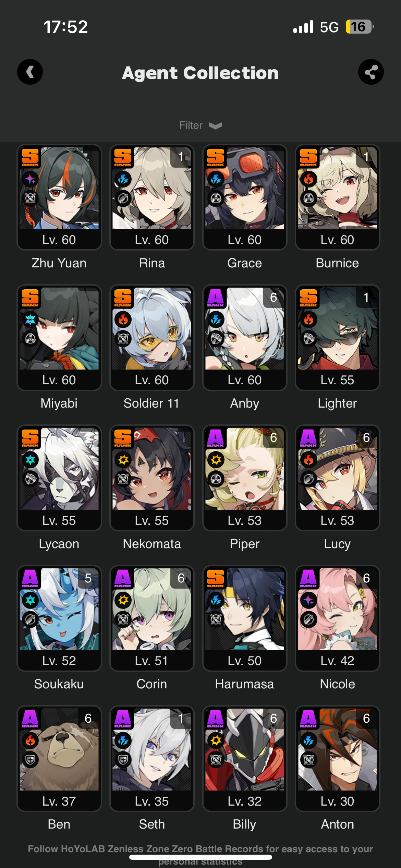Screen dimensions: 401x868
Task: Tap Miyabi's frost attribute icon
Action: (x=30, y=320)
